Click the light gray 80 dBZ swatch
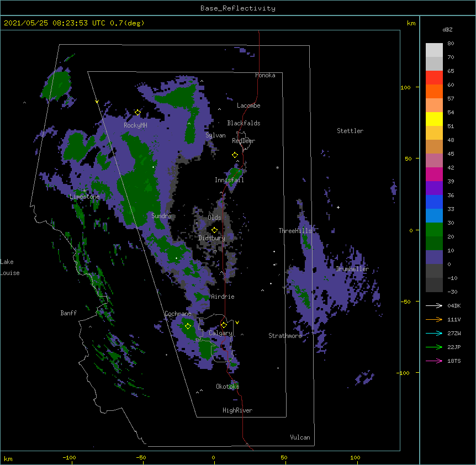Viewport: 476px width, 465px height. (x=434, y=50)
